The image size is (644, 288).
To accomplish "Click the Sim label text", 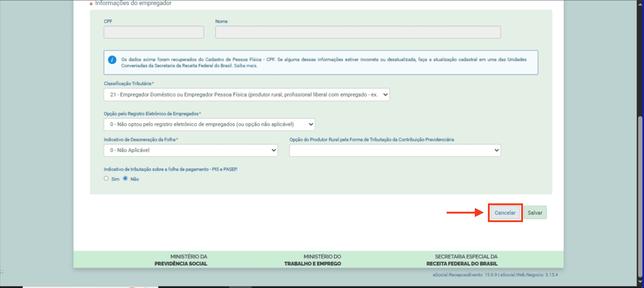I will tap(115, 179).
